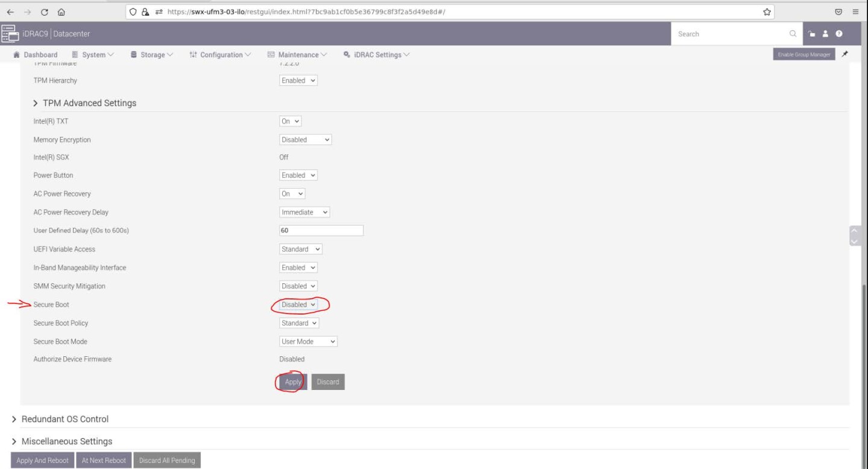Go to Dashboard home
This screenshot has height=469, width=868.
[x=36, y=55]
